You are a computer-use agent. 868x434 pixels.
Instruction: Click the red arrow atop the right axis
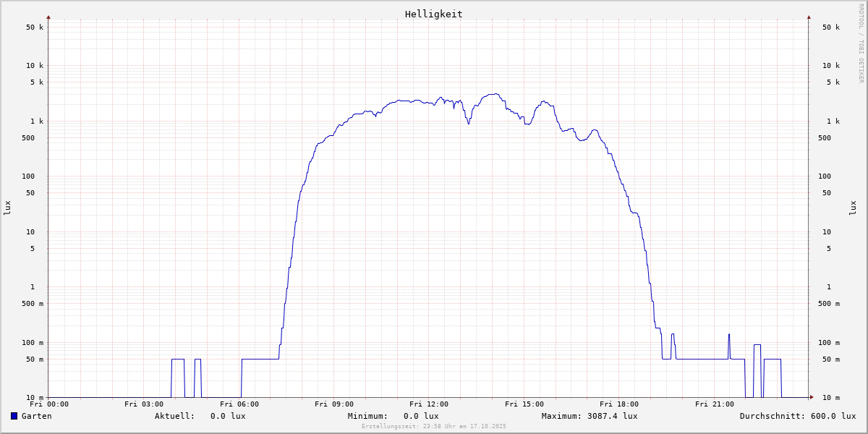pos(809,17)
